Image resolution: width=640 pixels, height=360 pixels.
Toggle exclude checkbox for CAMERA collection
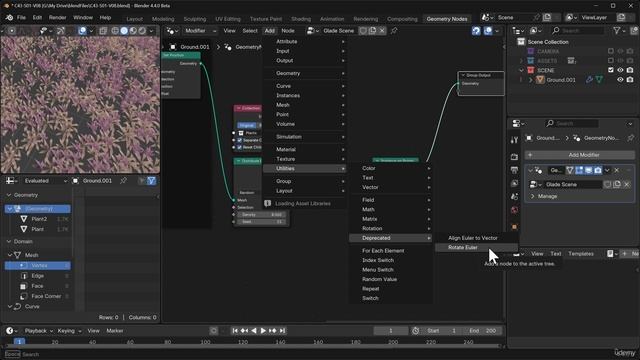point(611,51)
